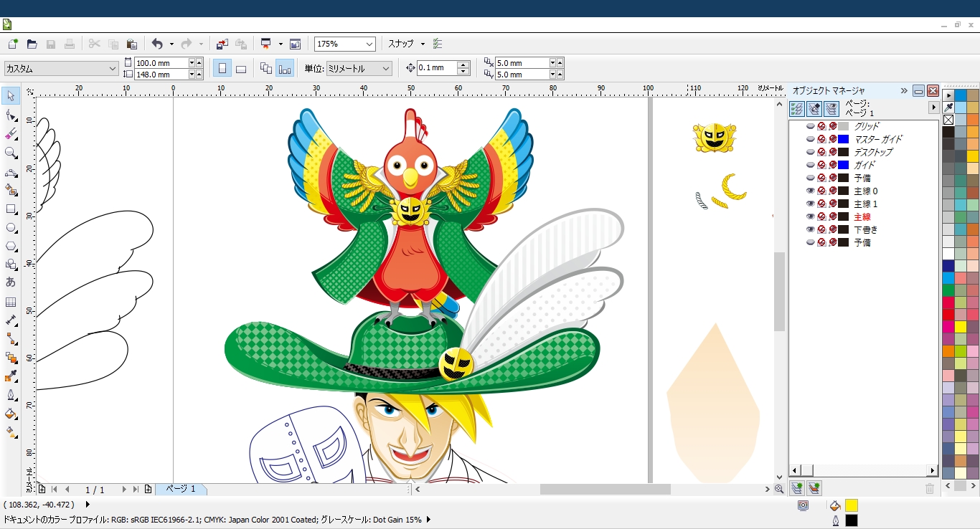Select the マスター ガイド layer name

877,139
